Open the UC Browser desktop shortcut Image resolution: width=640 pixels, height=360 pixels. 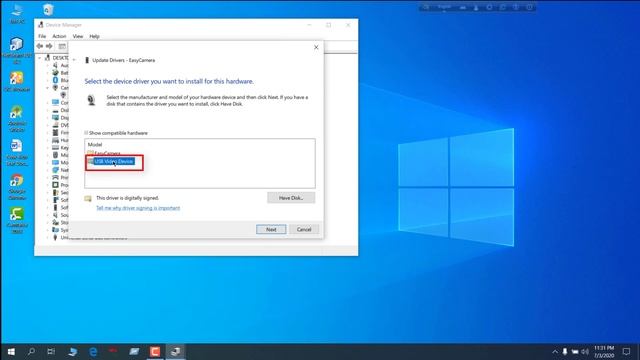17,81
